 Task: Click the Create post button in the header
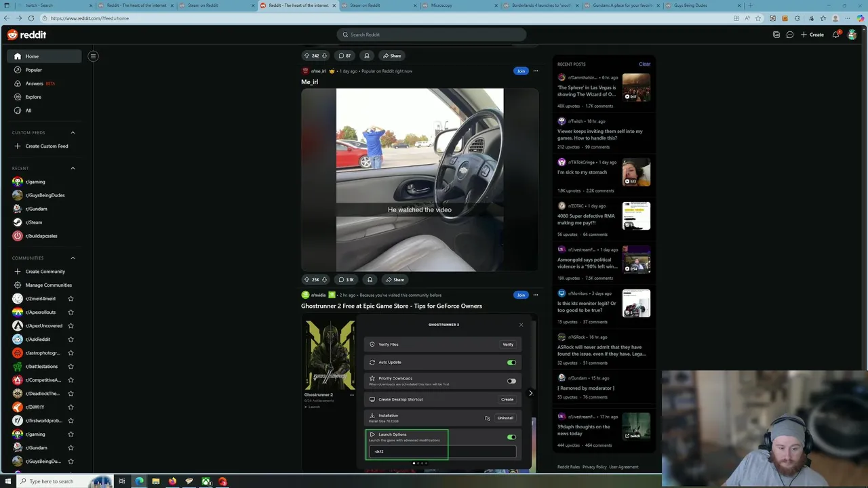(812, 35)
